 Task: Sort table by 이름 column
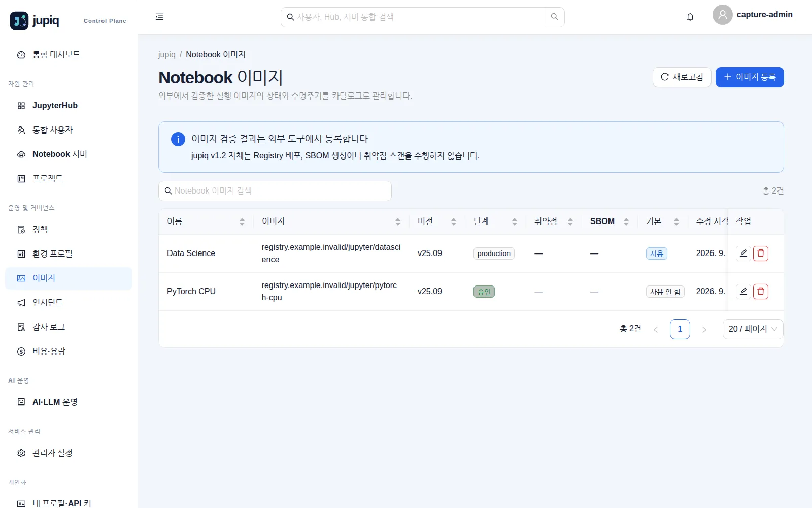coord(206,221)
